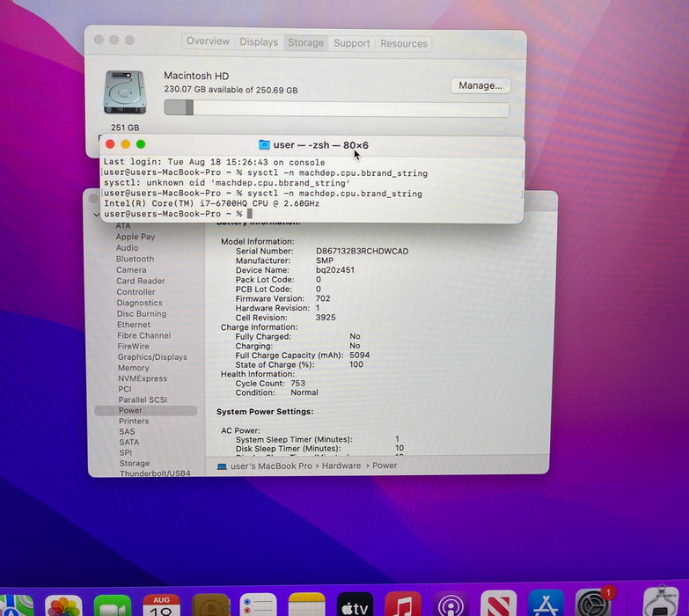This screenshot has height=616, width=689.
Task: Launch Apple TV from the Dock
Action: [x=355, y=605]
